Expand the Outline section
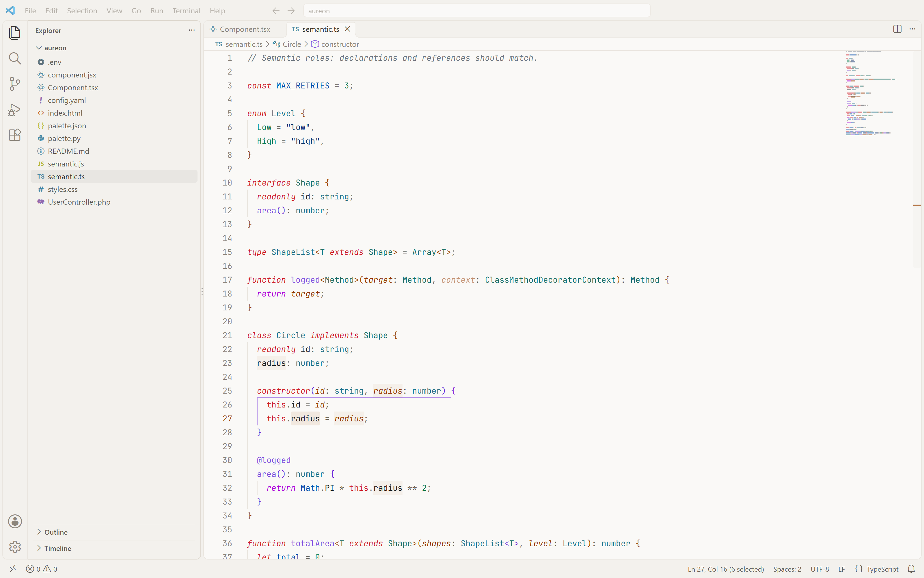The image size is (924, 578). tap(114, 532)
